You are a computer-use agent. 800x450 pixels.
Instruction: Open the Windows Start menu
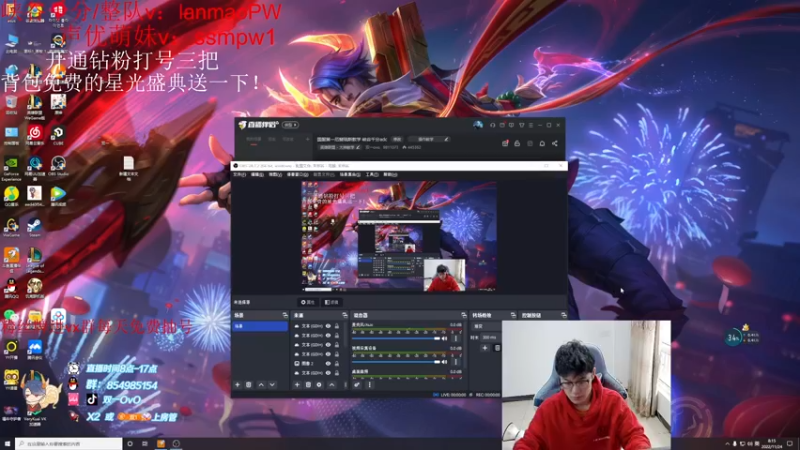point(7,444)
